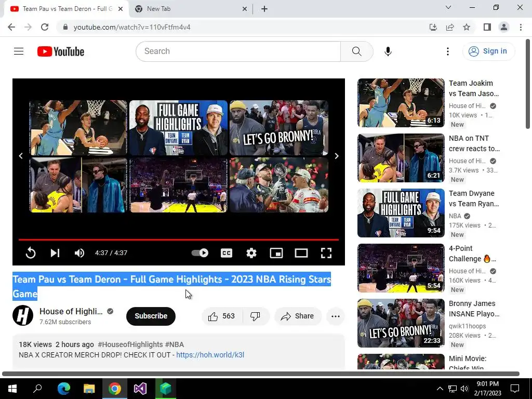The image size is (532, 399).
Task: Toggle closed captions CC button
Action: click(x=227, y=253)
